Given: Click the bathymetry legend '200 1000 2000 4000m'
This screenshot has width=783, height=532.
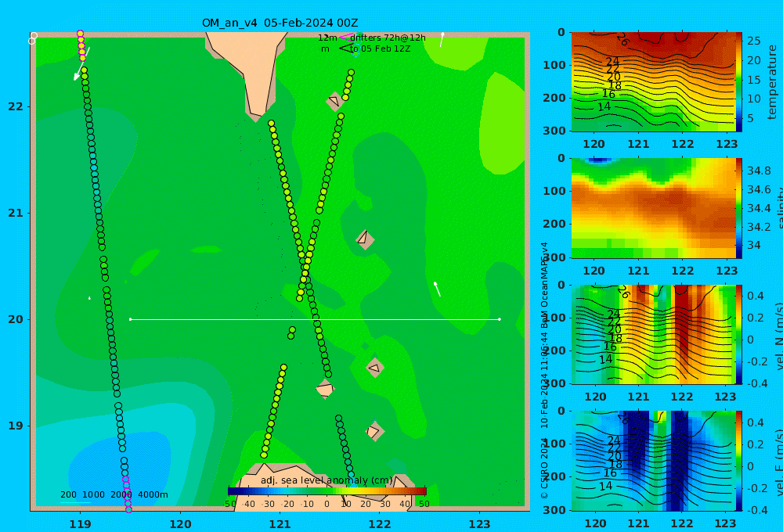Looking at the screenshot, I should tap(114, 494).
